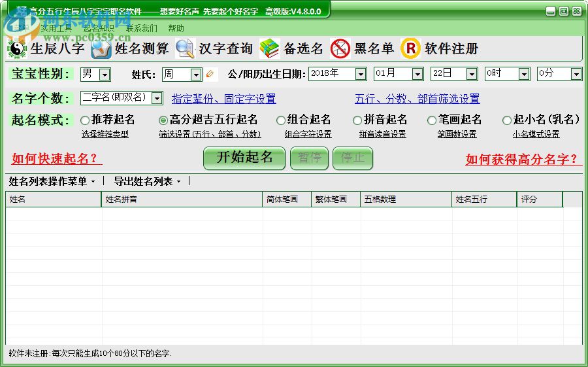The width and height of the screenshot is (588, 367).
Task: Click the 生辰八字 toolbar label
Action: click(x=57, y=49)
